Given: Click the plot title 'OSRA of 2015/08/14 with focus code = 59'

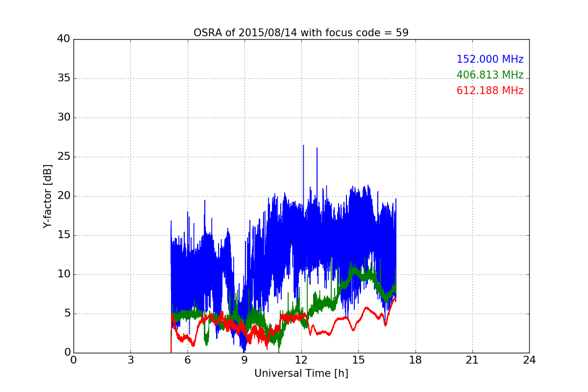Looking at the screenshot, I should tap(301, 33).
